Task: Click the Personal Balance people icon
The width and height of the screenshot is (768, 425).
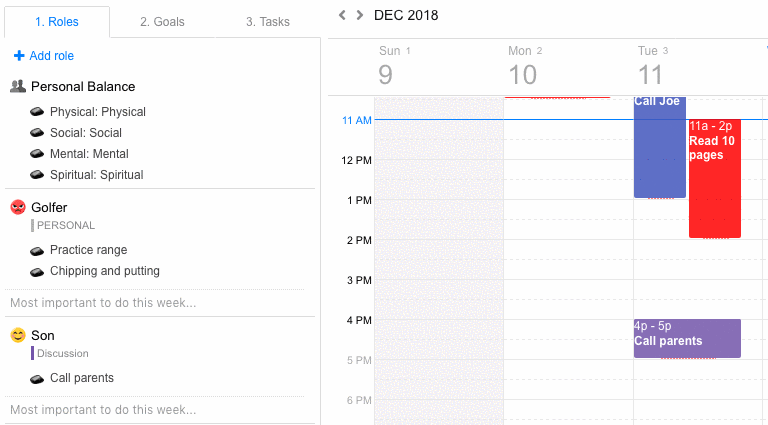Action: point(18,87)
